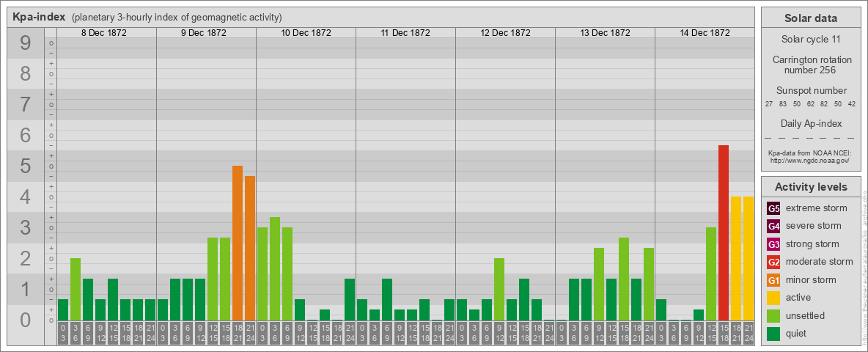Click the G5 extreme storm swatch
The height and width of the screenshot is (352, 868).
[x=774, y=209]
